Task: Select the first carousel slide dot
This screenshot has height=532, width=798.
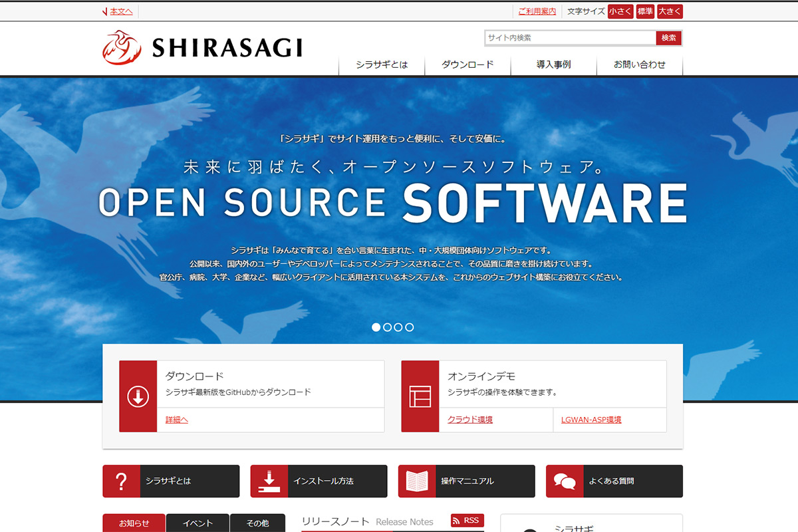Action: pyautogui.click(x=376, y=327)
